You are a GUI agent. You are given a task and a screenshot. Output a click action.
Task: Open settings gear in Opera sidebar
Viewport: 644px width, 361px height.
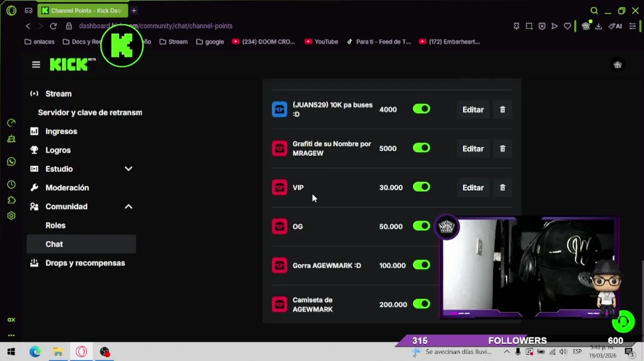click(11, 216)
